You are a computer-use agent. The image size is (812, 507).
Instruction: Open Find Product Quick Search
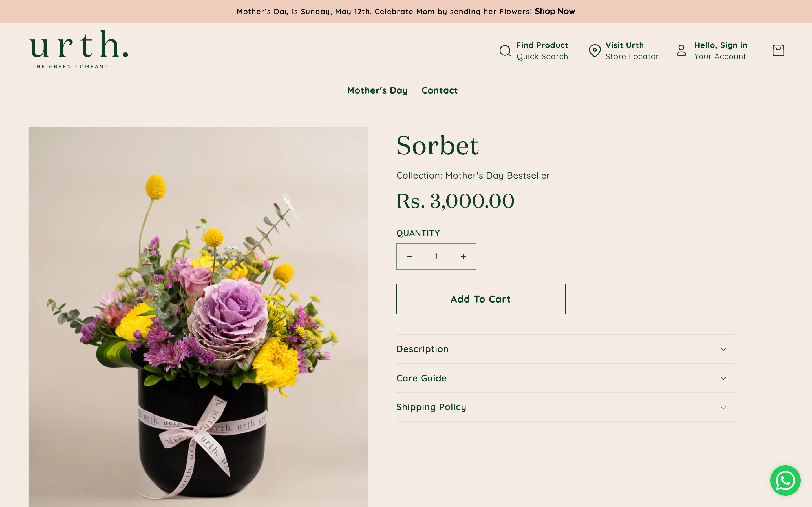pos(542,50)
